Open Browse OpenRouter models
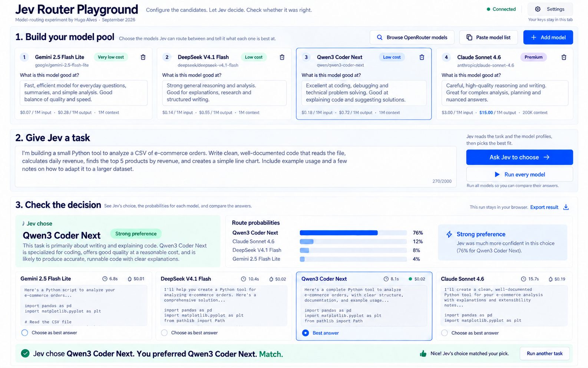This screenshot has width=588, height=368. [412, 37]
